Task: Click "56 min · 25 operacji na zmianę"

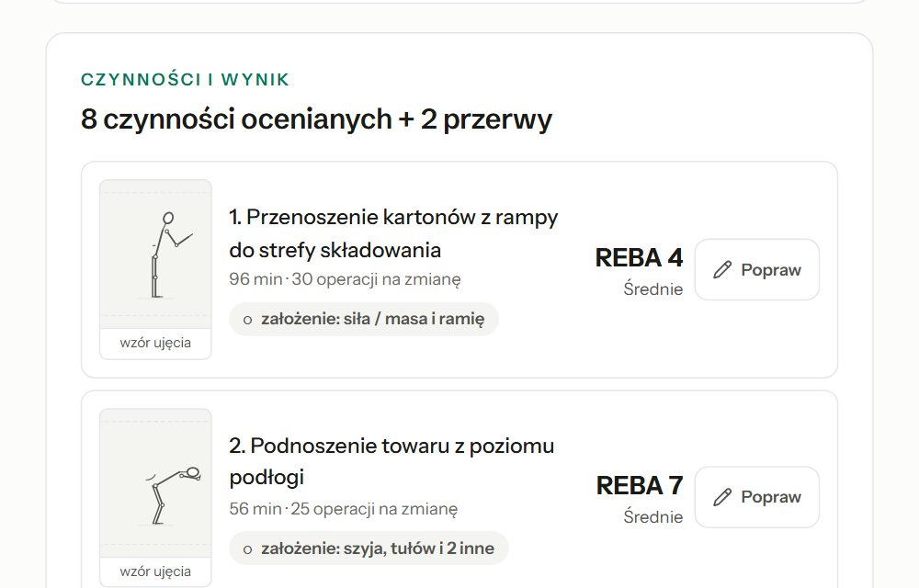Action: point(344,508)
